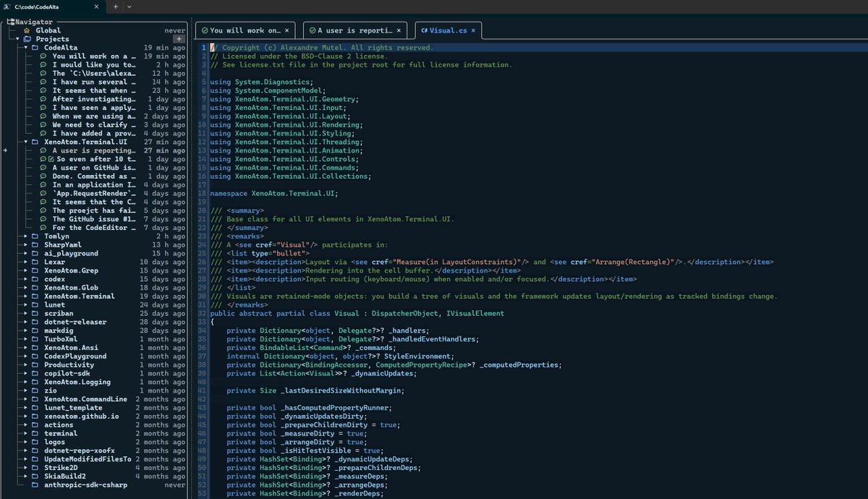Collapse the Projects tree node

[17, 39]
